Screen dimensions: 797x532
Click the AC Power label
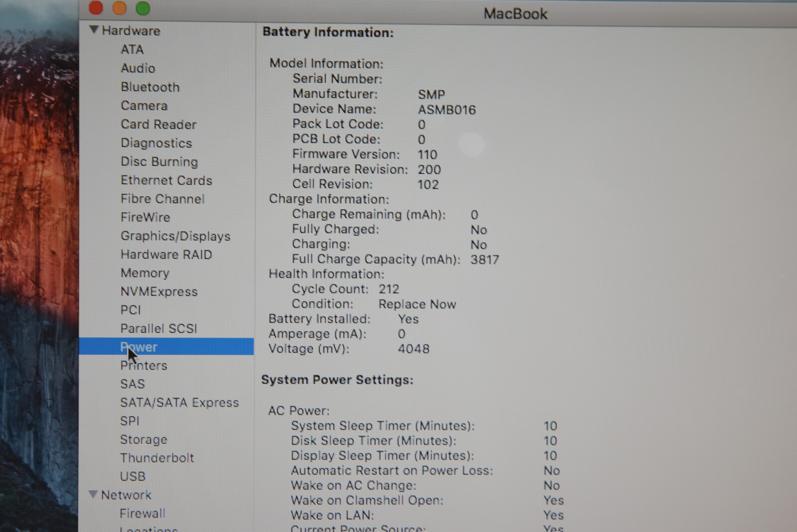coord(299,411)
